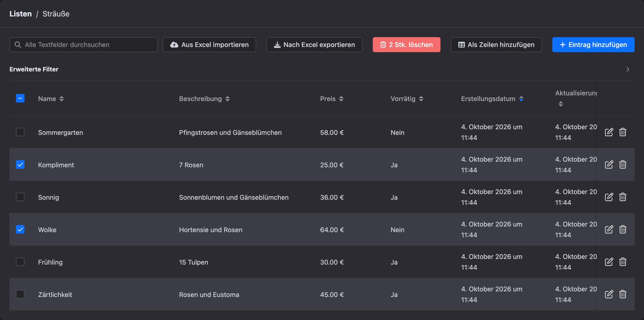Delete the Kompliment row via trash icon
The width and height of the screenshot is (644, 320).
(x=623, y=164)
